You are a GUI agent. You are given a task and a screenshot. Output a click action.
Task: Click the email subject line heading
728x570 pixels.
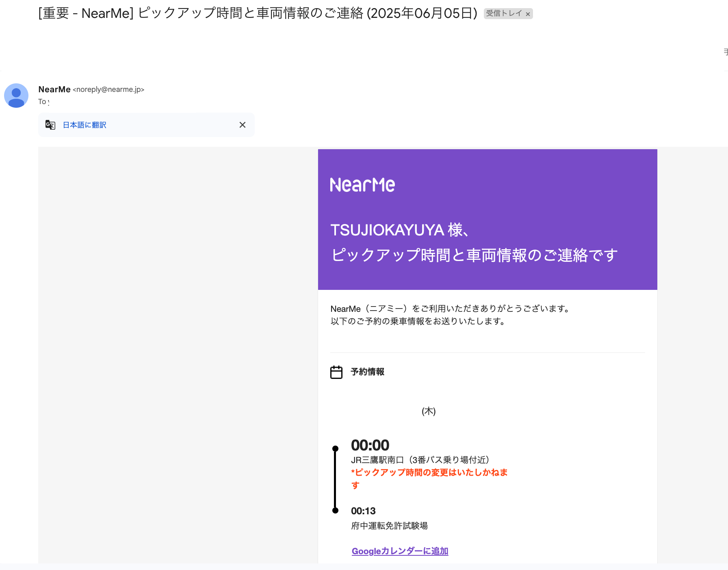(x=258, y=13)
